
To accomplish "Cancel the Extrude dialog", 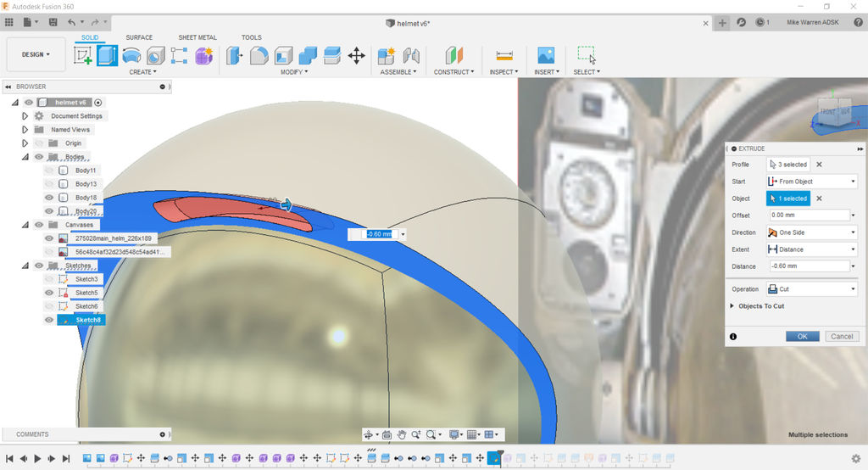I will pyautogui.click(x=842, y=337).
